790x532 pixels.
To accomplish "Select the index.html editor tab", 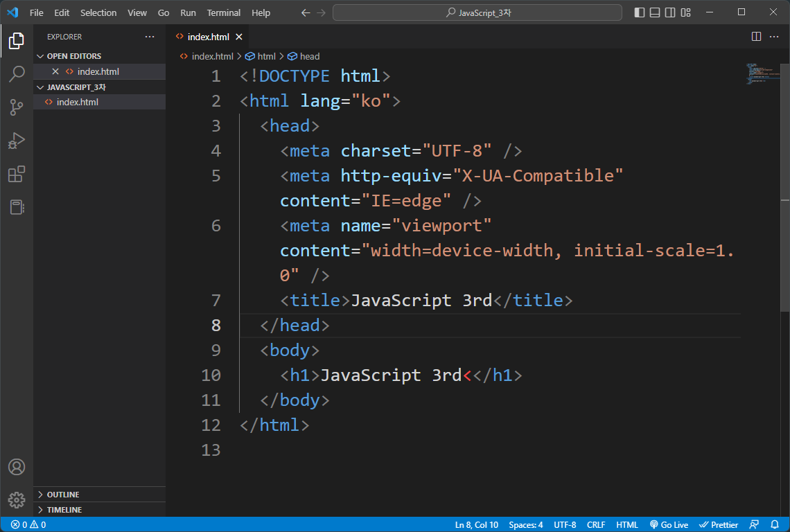I will pos(207,37).
